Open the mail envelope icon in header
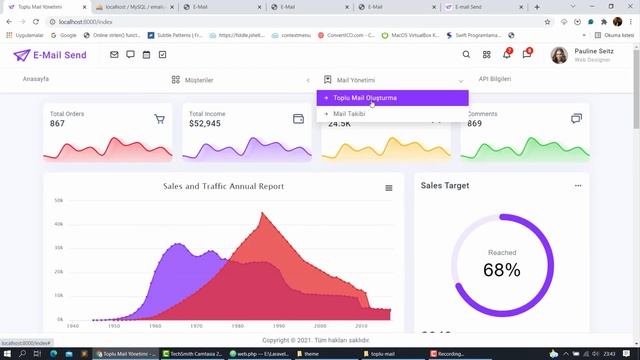This screenshot has width=640, height=360. click(114, 54)
